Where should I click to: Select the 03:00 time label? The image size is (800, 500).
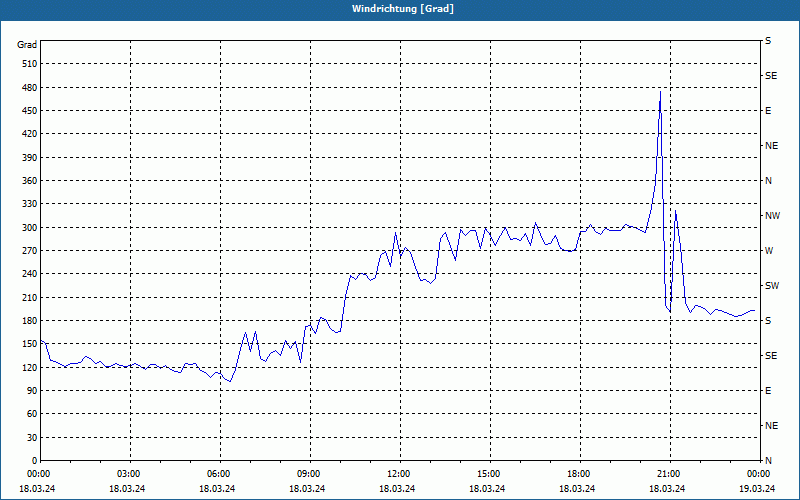pos(131,474)
